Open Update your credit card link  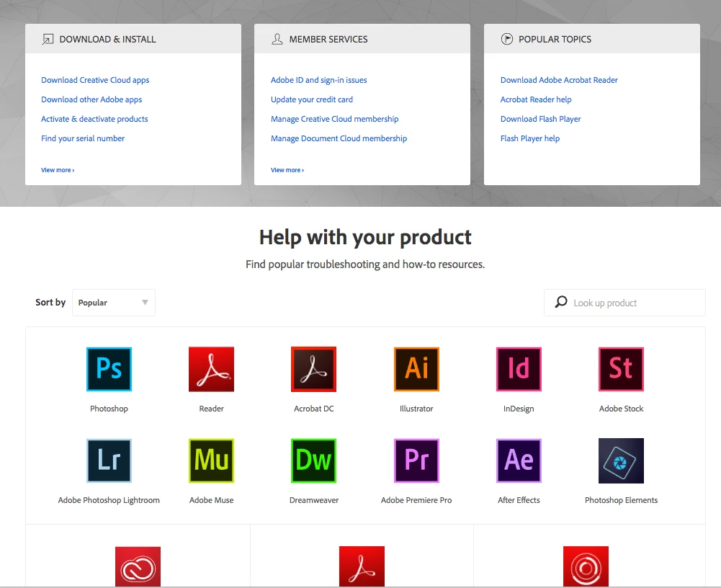[x=312, y=99]
